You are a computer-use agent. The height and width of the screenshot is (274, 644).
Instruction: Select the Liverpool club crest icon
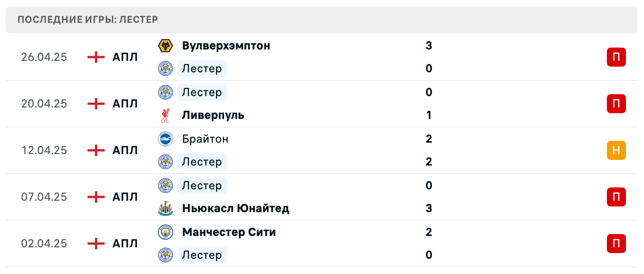165,115
